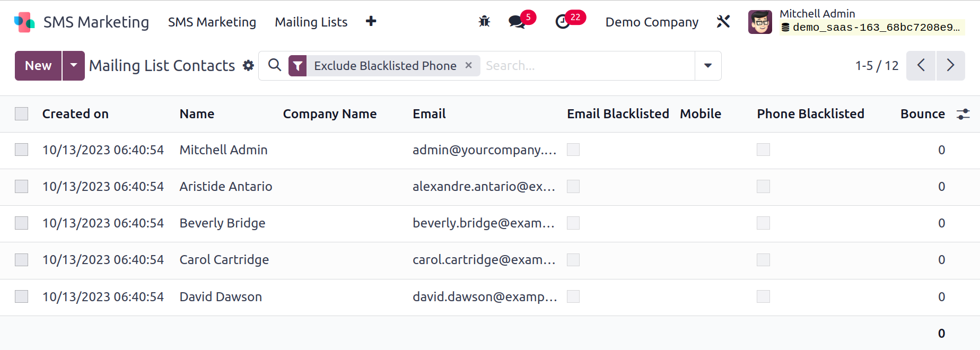Screen dimensions: 980x350
Task: Check the David Dawson row checkbox
Action: (x=22, y=297)
